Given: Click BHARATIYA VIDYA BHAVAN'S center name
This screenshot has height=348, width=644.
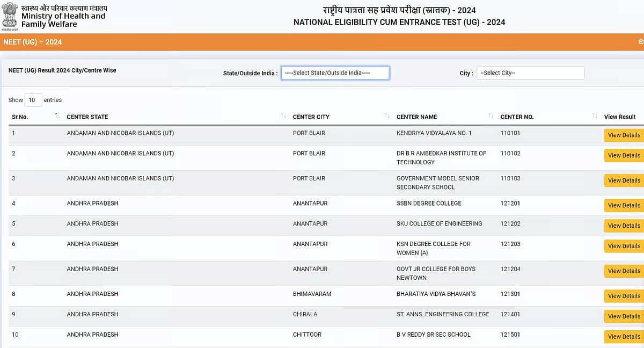Looking at the screenshot, I should (436, 294).
